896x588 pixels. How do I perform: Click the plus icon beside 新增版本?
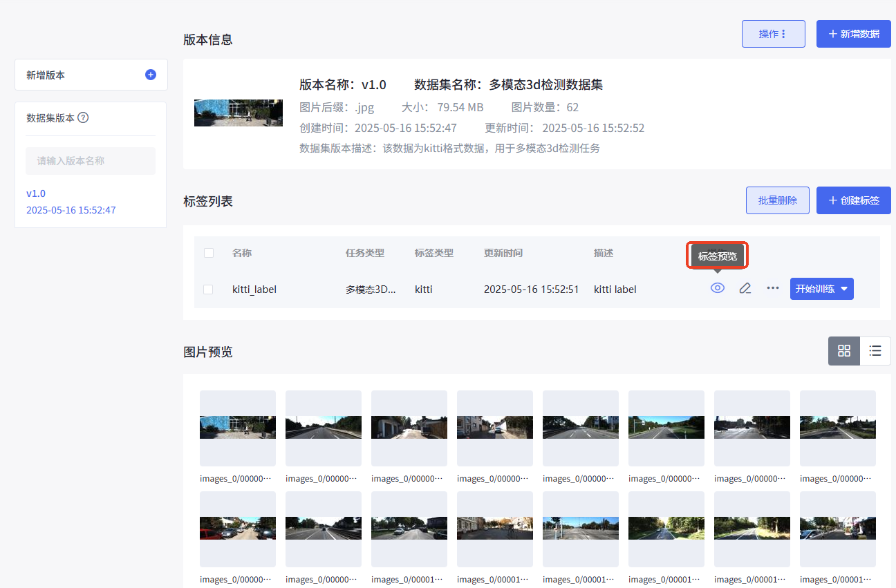151,75
